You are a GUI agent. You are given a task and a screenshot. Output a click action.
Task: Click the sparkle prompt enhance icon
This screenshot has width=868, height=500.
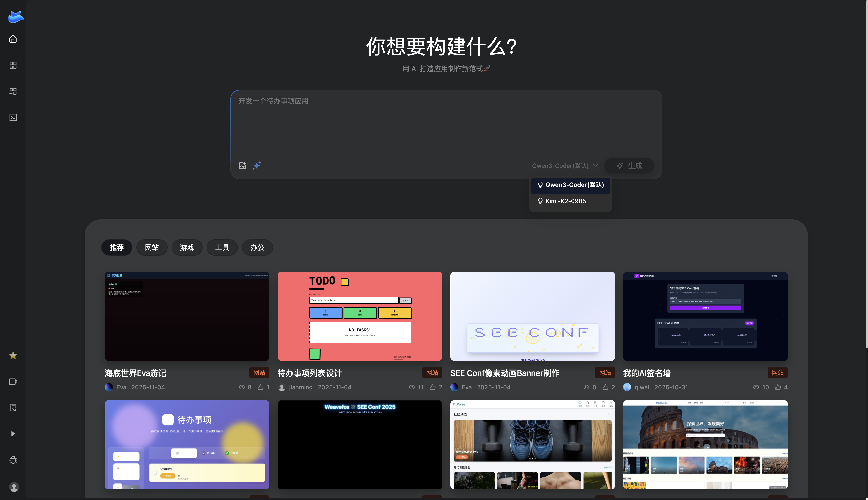tap(257, 165)
